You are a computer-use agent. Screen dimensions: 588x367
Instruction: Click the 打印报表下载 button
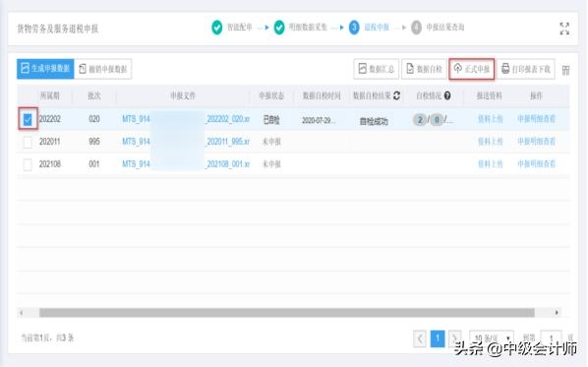click(x=526, y=69)
